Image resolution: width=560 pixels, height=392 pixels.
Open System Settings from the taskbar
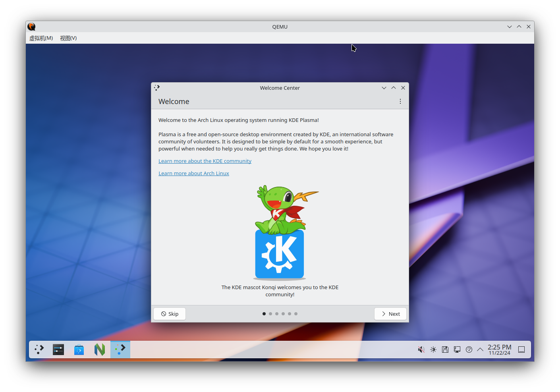coord(58,350)
